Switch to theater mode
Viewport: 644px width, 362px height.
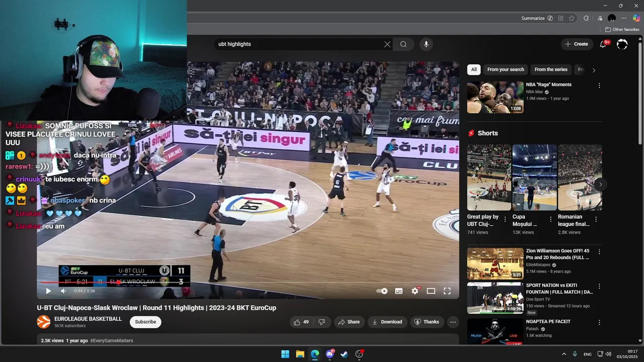coord(431,291)
